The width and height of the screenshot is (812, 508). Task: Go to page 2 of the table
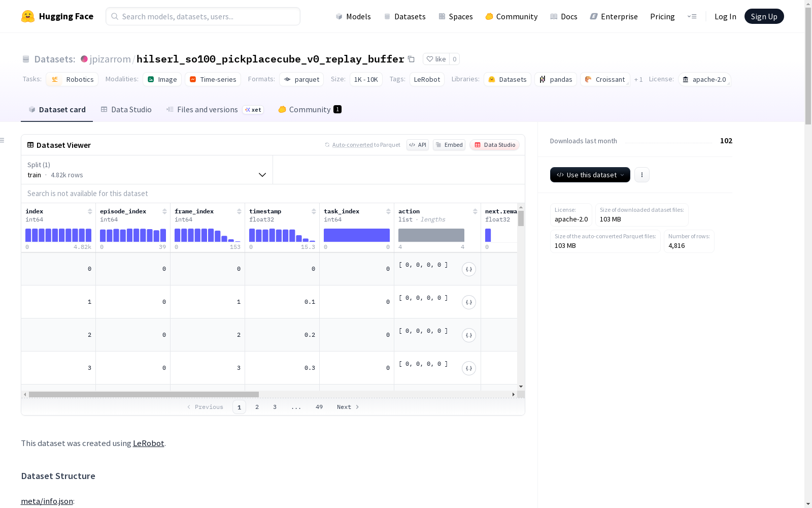[257, 407]
